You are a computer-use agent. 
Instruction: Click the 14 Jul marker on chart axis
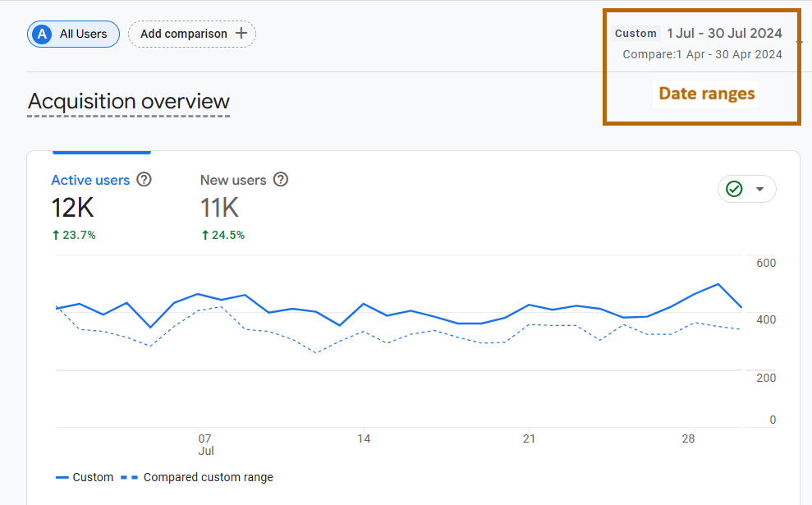tap(364, 438)
